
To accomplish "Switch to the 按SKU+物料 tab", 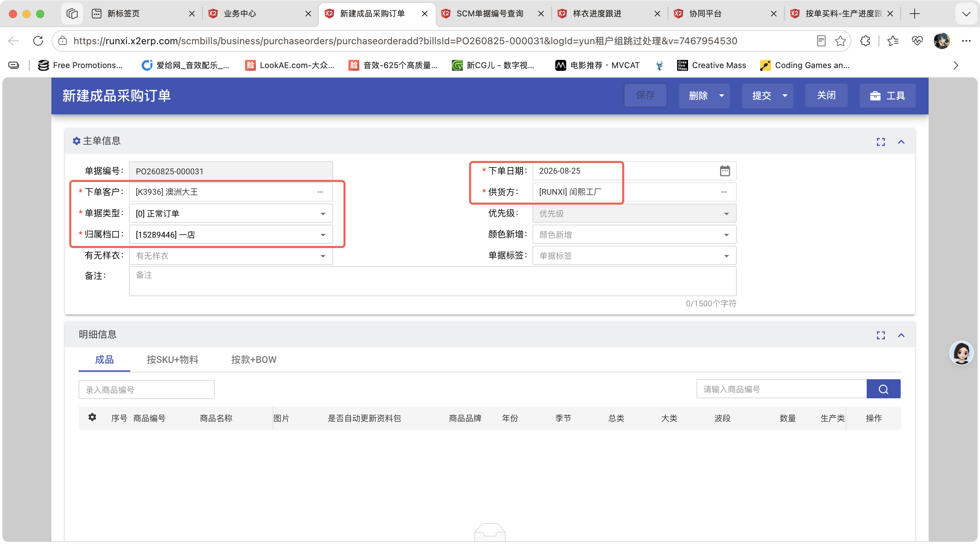I will pyautogui.click(x=172, y=360).
